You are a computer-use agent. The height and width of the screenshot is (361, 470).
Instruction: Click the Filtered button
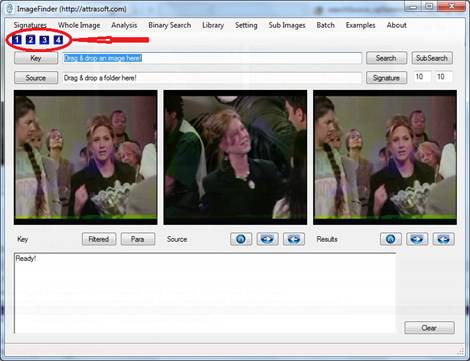coord(99,239)
